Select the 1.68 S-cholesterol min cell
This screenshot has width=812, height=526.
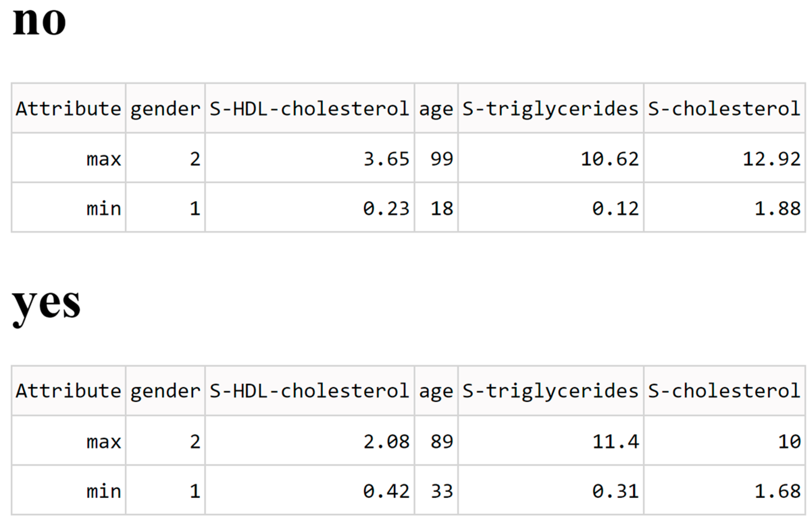click(x=777, y=491)
